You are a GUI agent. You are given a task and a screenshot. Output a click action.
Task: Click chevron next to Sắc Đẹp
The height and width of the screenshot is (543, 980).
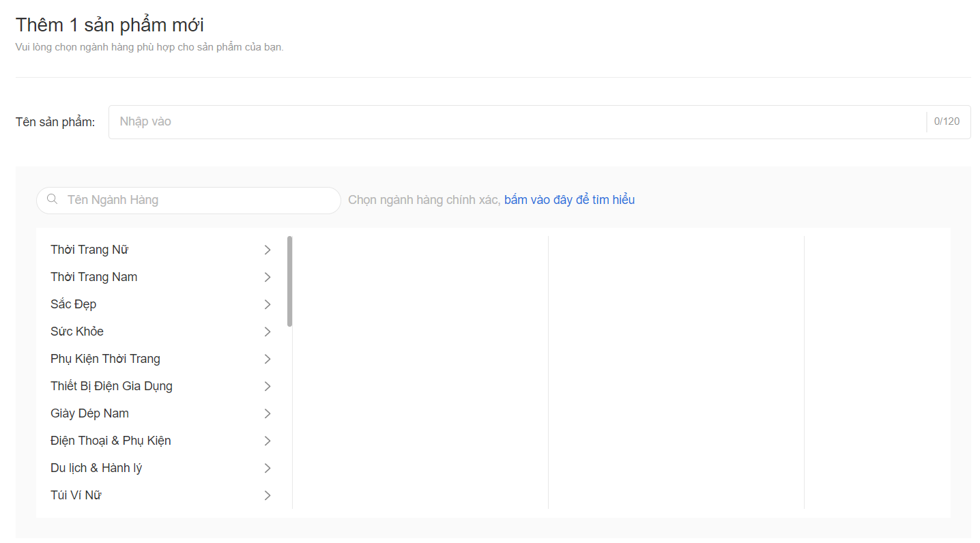pyautogui.click(x=268, y=304)
